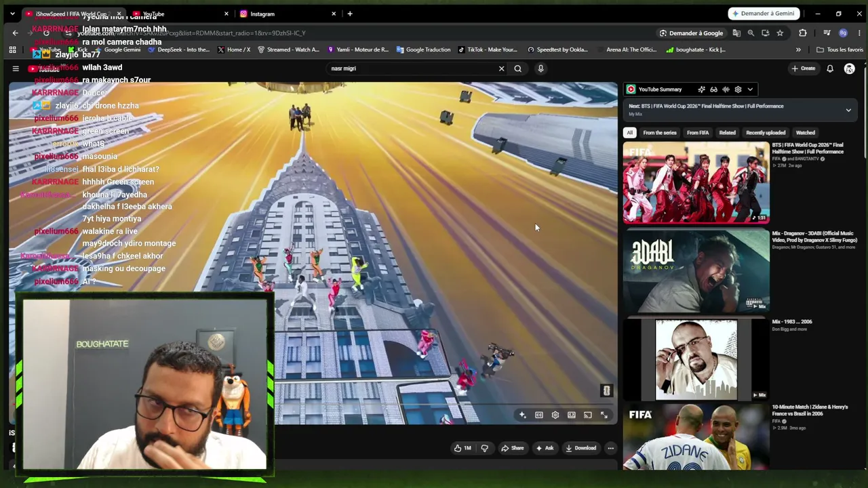Select the 'Watched' filter chip

pos(806,133)
